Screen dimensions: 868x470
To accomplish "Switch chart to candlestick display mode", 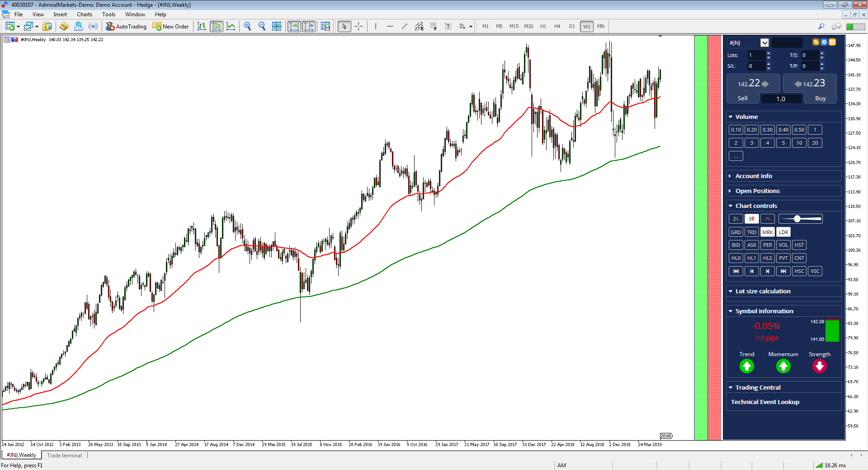I will coord(217,26).
